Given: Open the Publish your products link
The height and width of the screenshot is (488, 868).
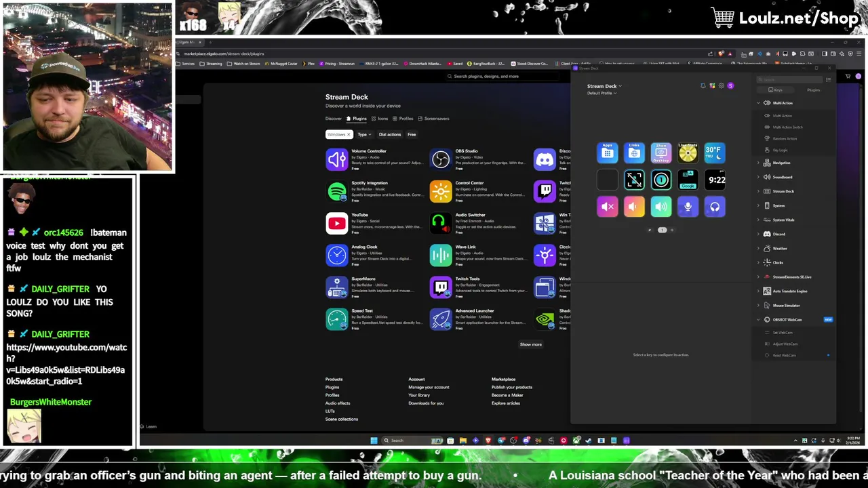Looking at the screenshot, I should [512, 387].
